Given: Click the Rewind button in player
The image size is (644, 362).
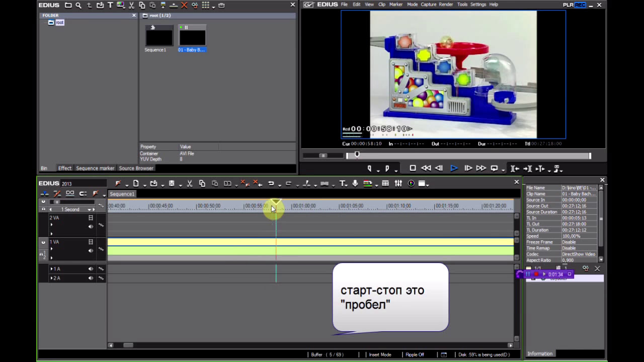Looking at the screenshot, I should click(426, 168).
